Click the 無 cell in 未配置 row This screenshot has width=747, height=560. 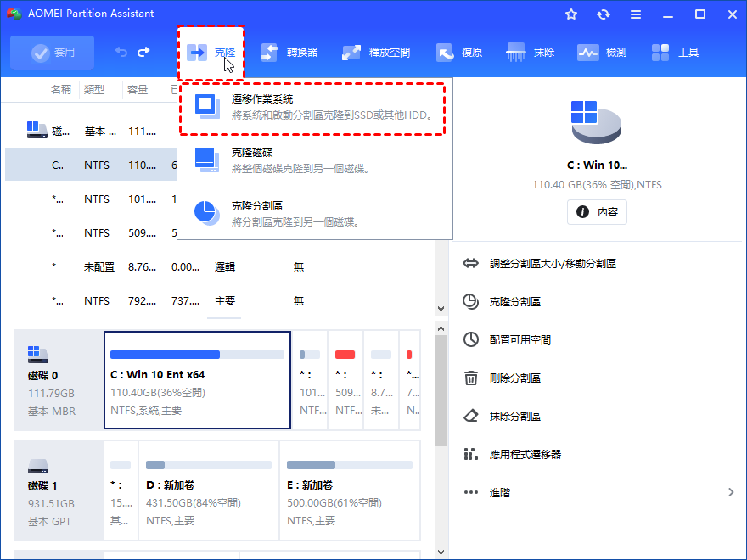point(299,267)
